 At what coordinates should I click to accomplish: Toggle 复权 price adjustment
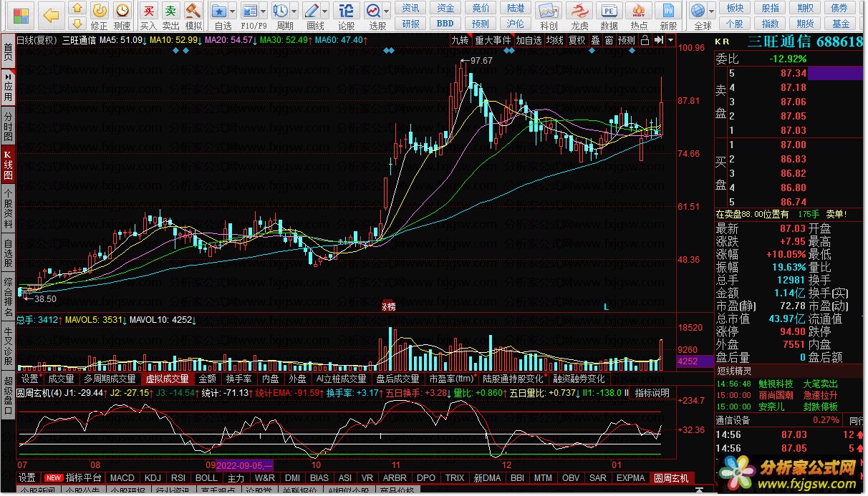coord(577,40)
